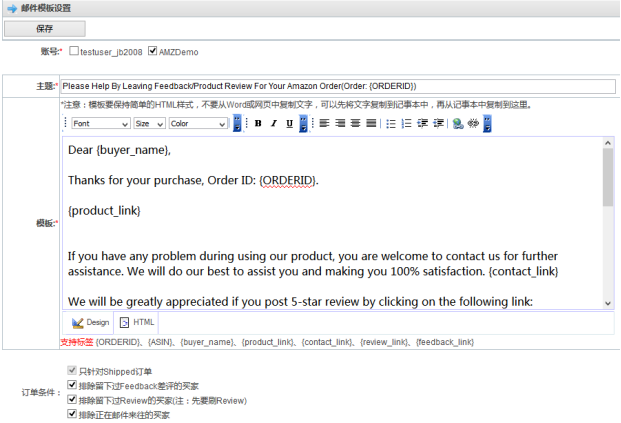
Task: Toggle exclude buyers with negative Feedback
Action: 72,385
